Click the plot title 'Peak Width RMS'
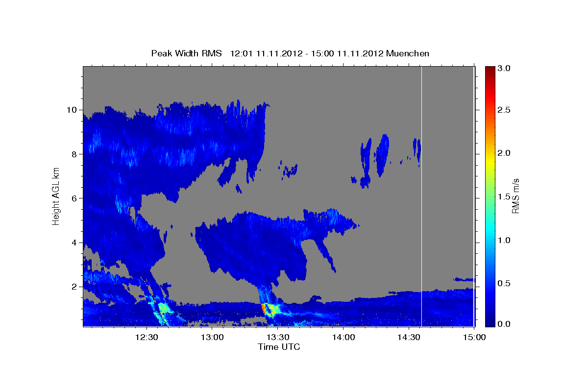This screenshot has width=588, height=392. [x=186, y=53]
